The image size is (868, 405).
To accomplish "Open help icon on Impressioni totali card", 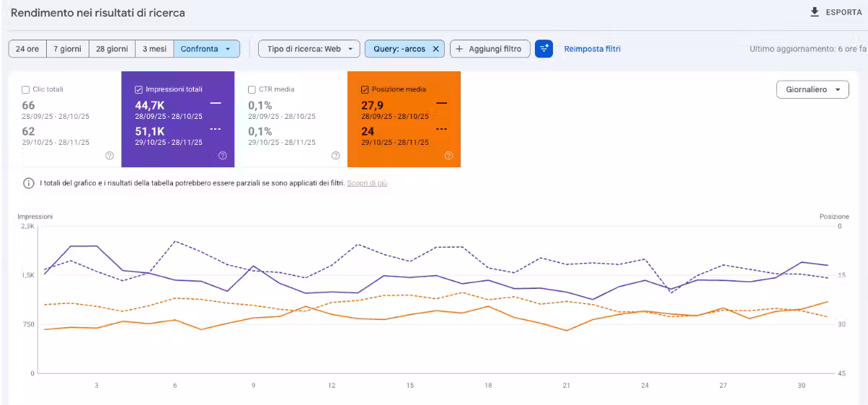I will [223, 155].
